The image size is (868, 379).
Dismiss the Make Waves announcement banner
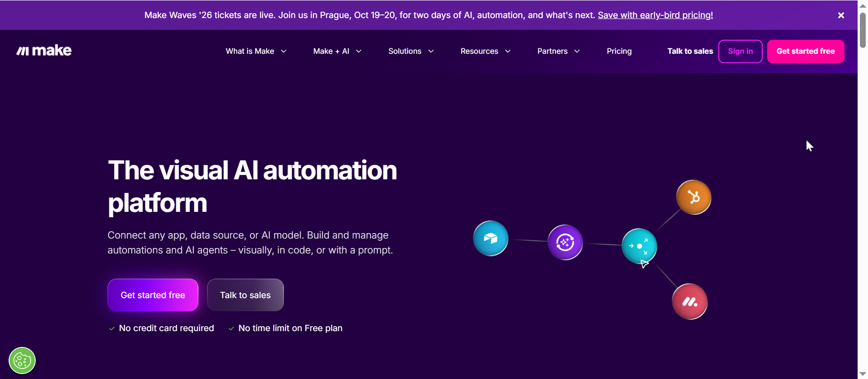[841, 15]
